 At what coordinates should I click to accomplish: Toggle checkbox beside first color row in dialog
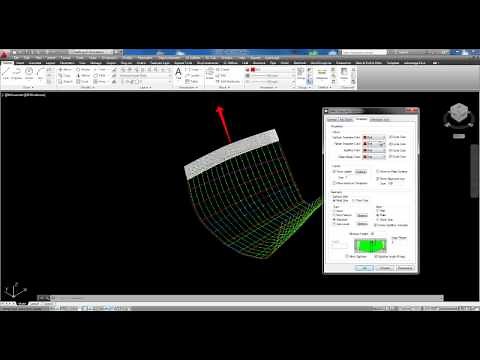391,137
